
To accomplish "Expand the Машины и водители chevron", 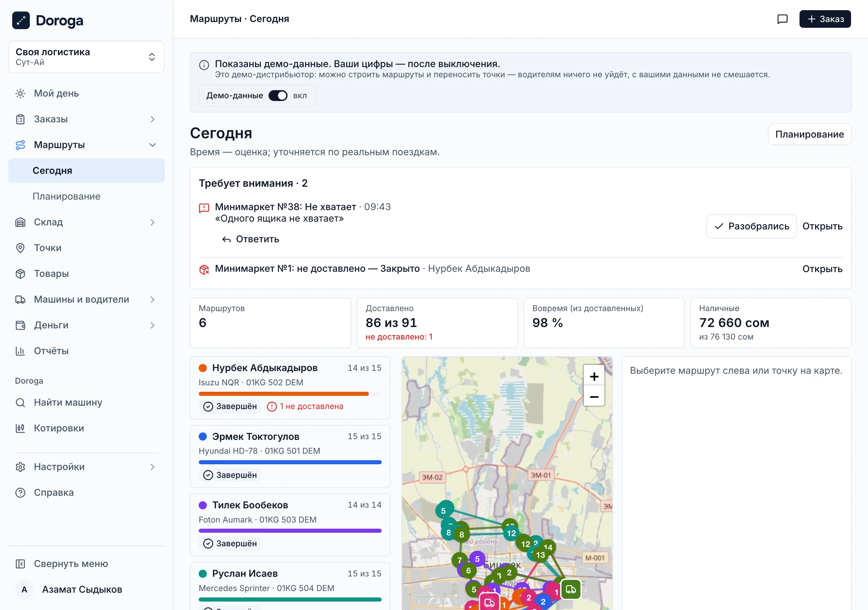I will coord(152,299).
